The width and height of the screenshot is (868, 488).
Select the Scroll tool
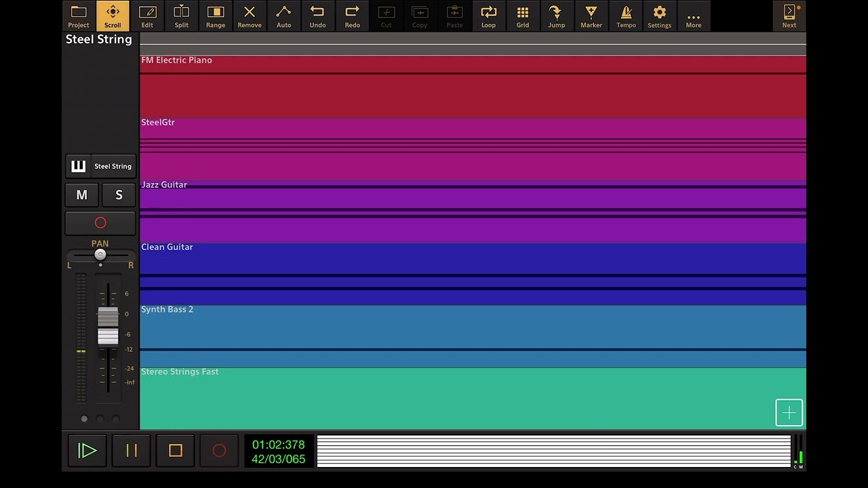pyautogui.click(x=113, y=16)
